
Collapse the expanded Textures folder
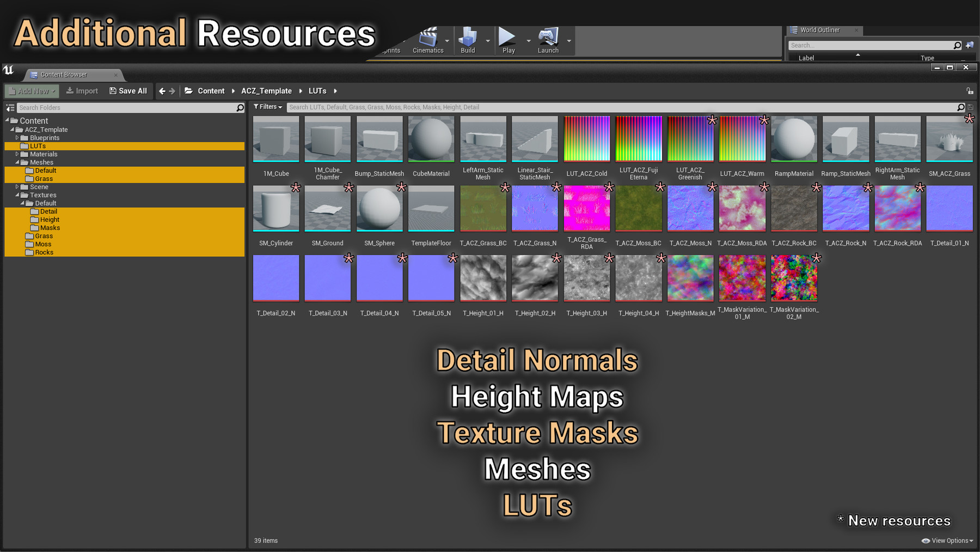click(x=17, y=195)
